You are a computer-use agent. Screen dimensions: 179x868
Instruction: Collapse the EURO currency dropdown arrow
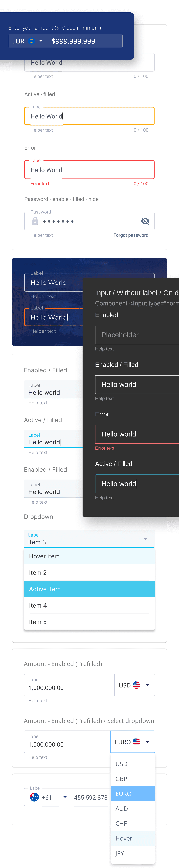(x=148, y=742)
